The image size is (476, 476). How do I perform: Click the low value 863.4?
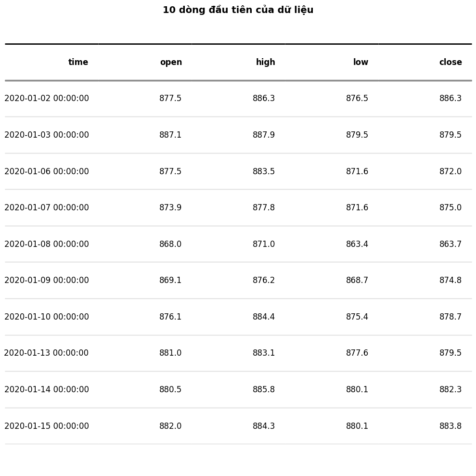pos(357,244)
